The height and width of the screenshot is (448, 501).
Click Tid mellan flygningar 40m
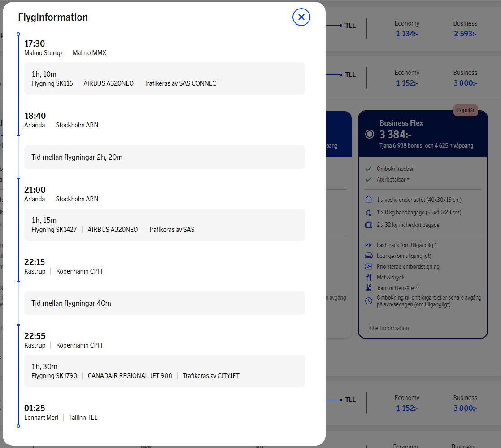pos(71,304)
